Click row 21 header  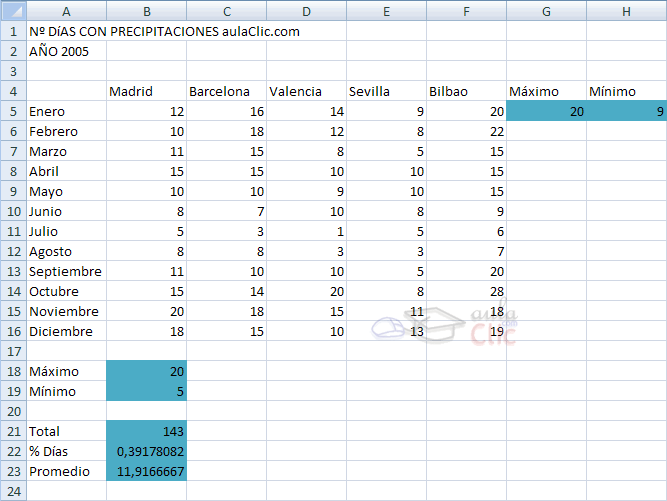pos(12,431)
